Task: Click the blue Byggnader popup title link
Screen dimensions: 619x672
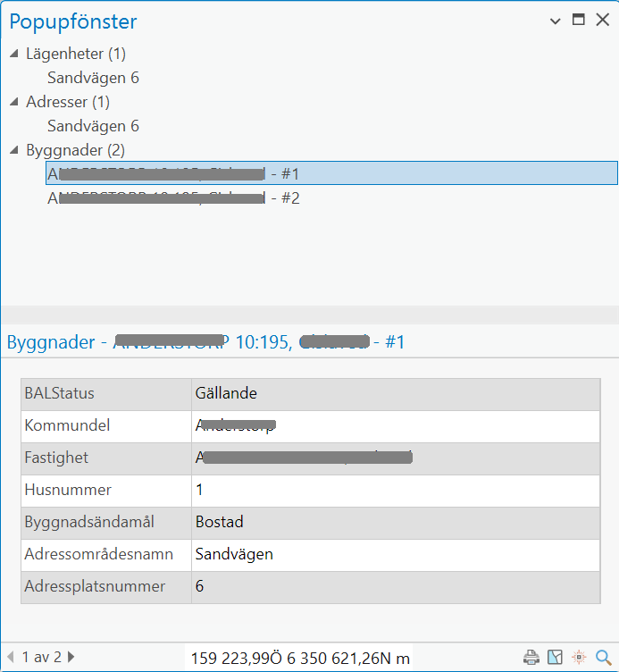Action: click(205, 341)
